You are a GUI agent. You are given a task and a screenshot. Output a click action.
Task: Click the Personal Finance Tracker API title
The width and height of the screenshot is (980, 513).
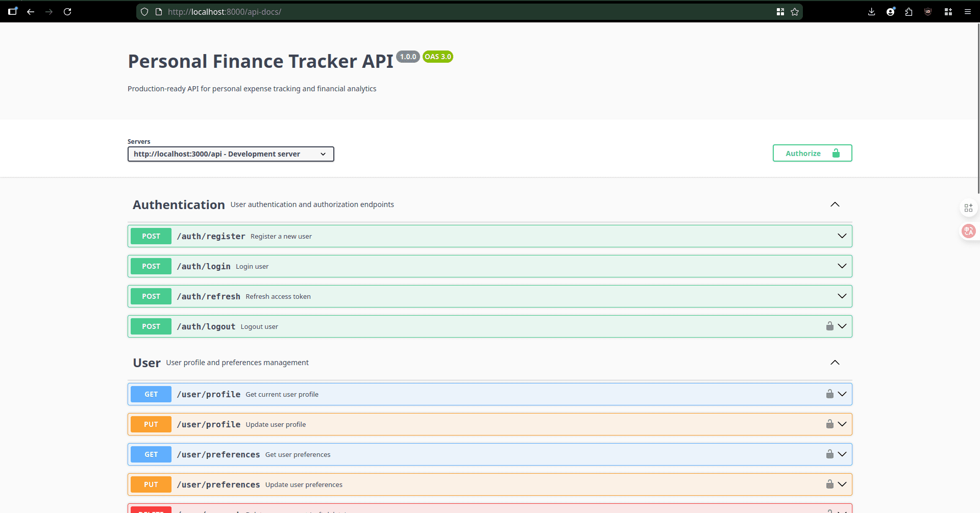click(x=260, y=61)
